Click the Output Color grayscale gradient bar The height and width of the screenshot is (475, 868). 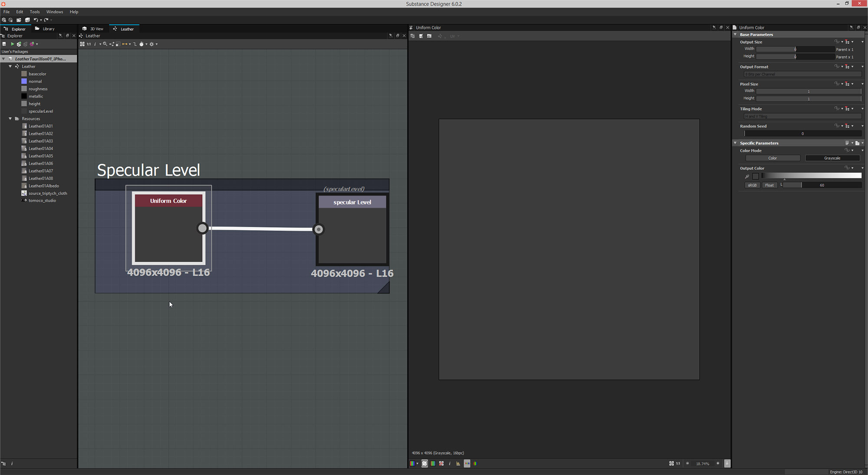[812, 175]
